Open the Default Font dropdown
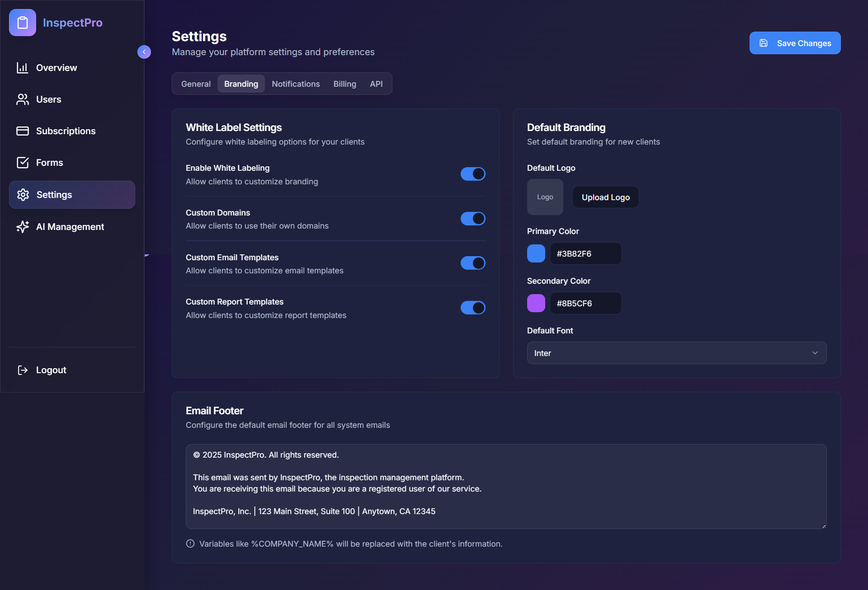The width and height of the screenshot is (868, 590). (676, 353)
